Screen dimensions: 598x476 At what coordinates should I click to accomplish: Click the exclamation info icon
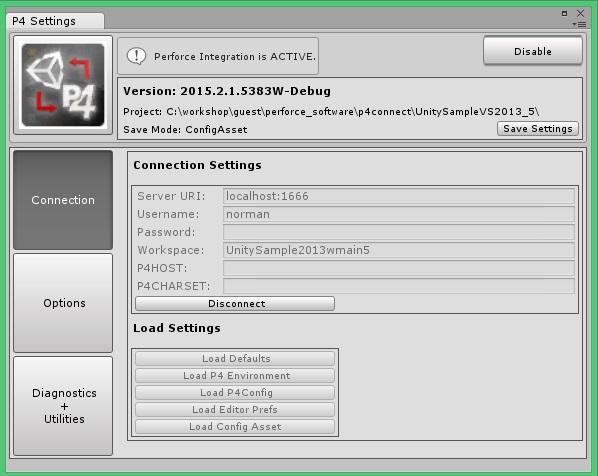pos(136,56)
